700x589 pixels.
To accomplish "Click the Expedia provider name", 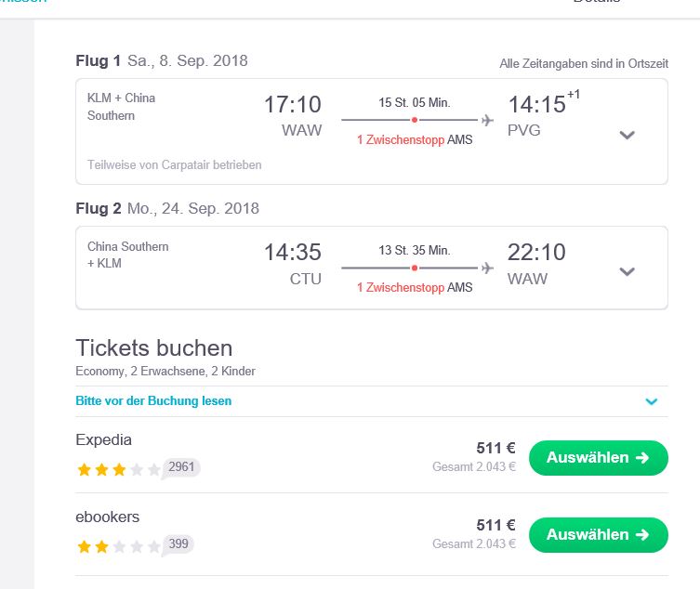I will [103, 440].
